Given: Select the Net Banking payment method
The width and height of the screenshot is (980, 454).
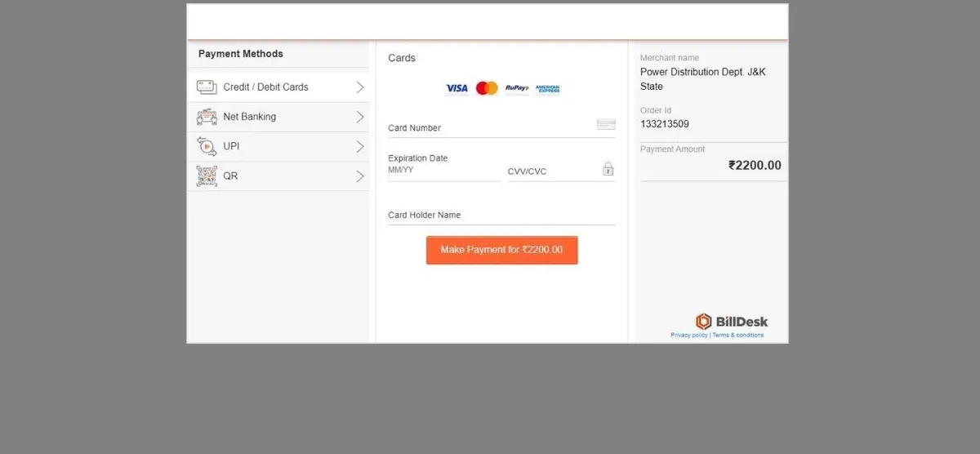Looking at the screenshot, I should [x=278, y=117].
